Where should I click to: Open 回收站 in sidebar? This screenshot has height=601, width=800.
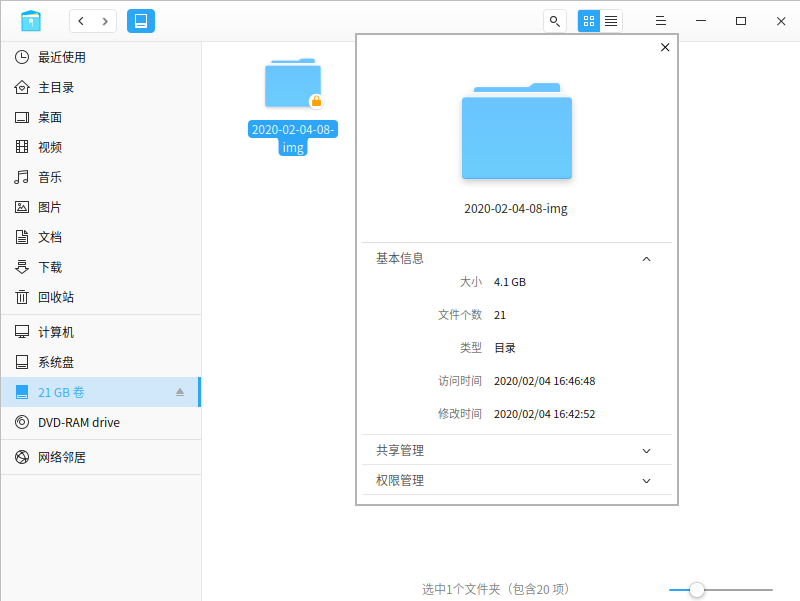click(x=56, y=297)
